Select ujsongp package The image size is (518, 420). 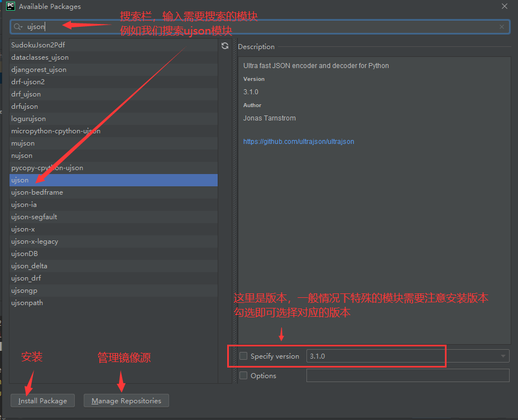click(x=114, y=291)
